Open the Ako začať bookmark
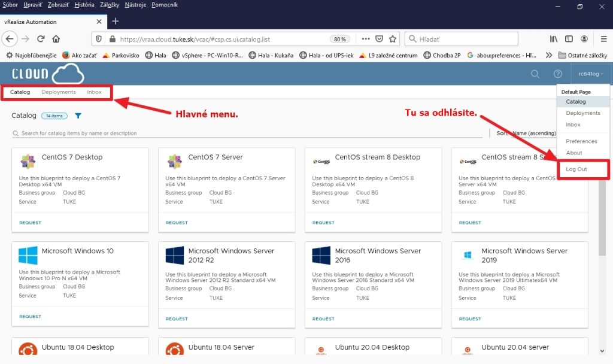Viewport: 613px width, 364px height. click(x=80, y=56)
